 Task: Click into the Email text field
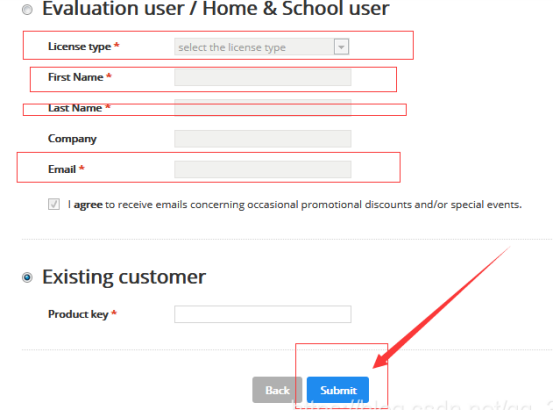click(x=263, y=169)
